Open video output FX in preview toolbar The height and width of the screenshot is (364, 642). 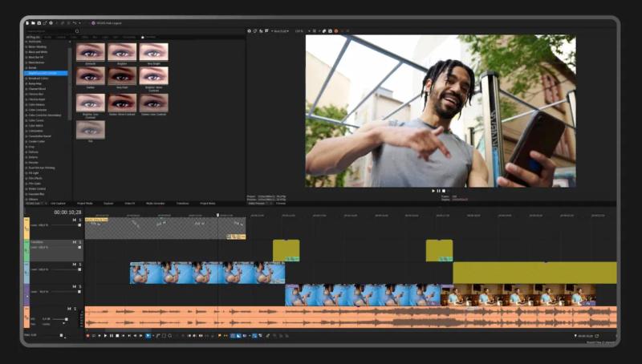(261, 30)
